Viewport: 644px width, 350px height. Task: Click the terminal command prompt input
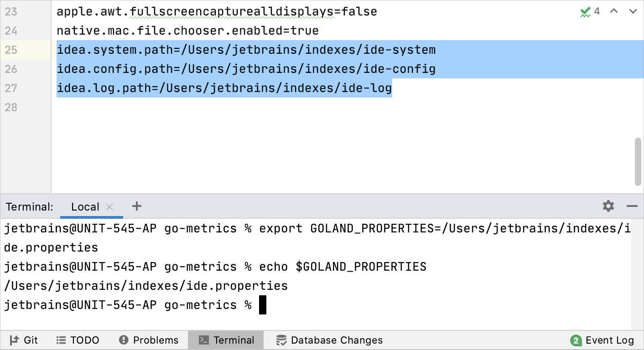click(x=262, y=304)
